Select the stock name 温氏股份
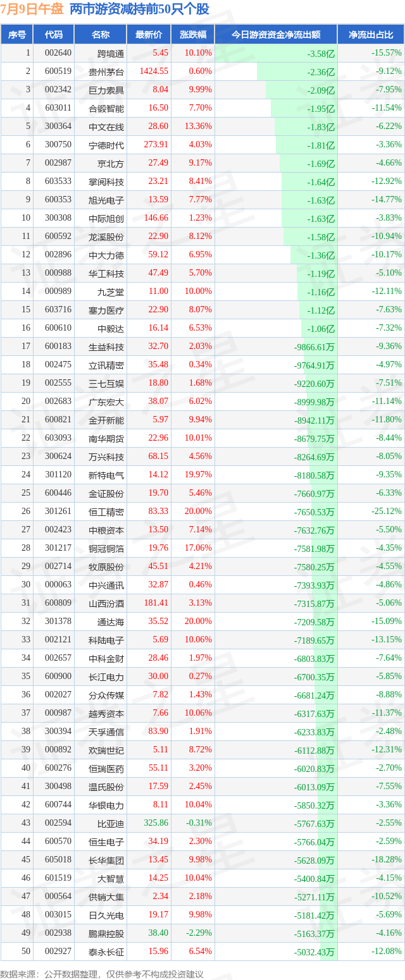Screen dimensions: 405x980 (x=106, y=787)
